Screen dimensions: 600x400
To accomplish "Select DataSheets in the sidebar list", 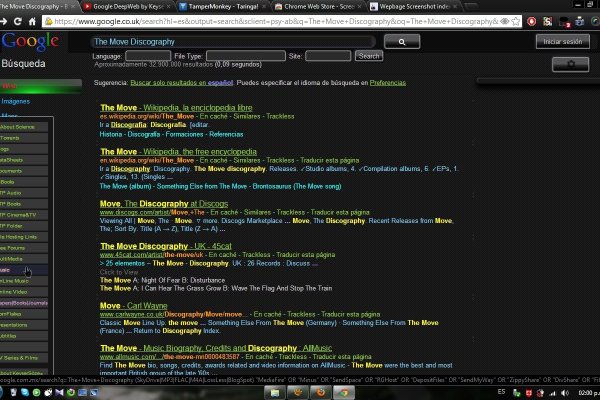I will [x=24, y=160].
